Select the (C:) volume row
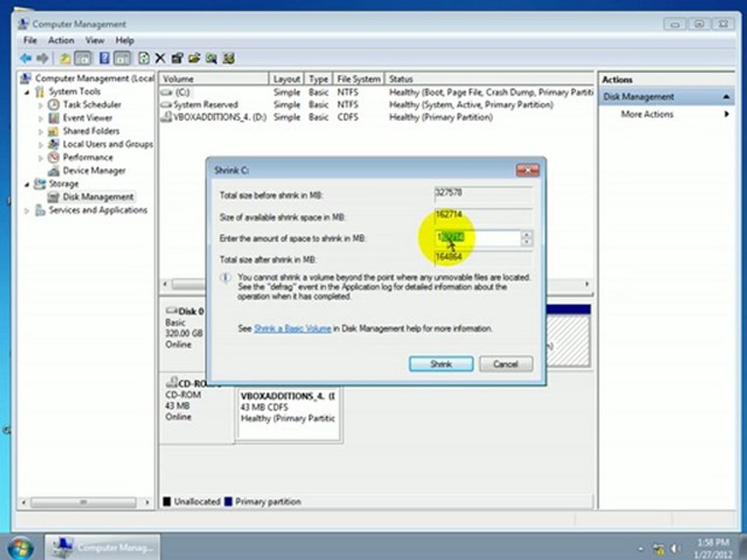 (x=377, y=93)
